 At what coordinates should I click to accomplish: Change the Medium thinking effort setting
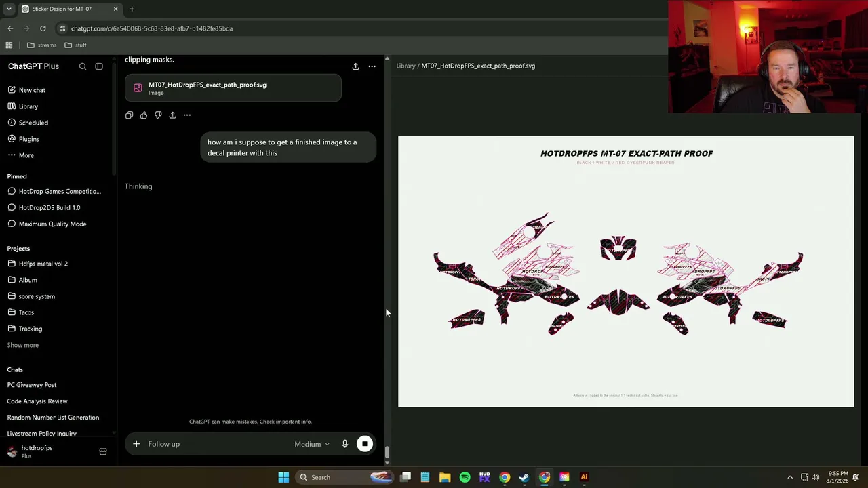pos(312,444)
